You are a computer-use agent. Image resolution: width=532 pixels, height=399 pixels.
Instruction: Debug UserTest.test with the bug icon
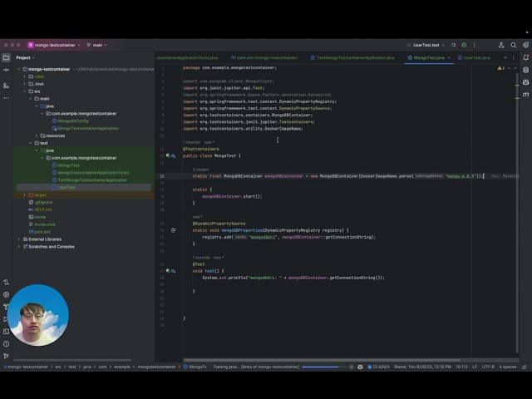coord(464,45)
